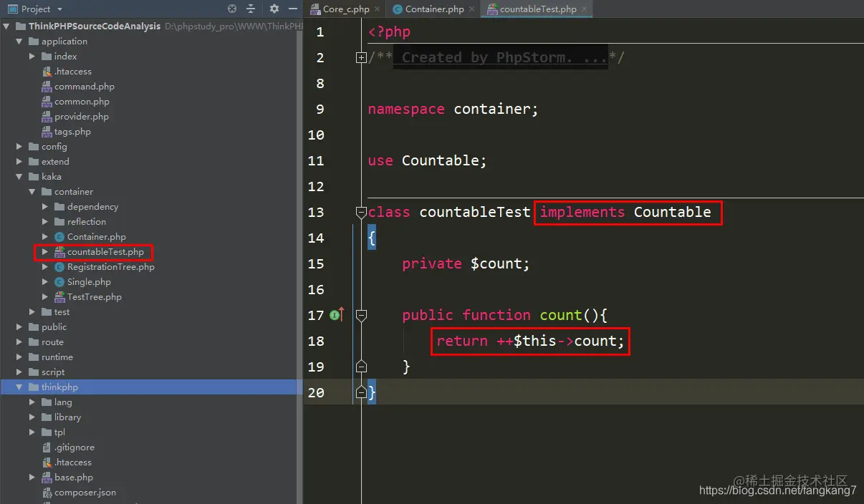Screen dimensions: 864x504
Task: Click the Container.php class file icon
Action: point(59,237)
